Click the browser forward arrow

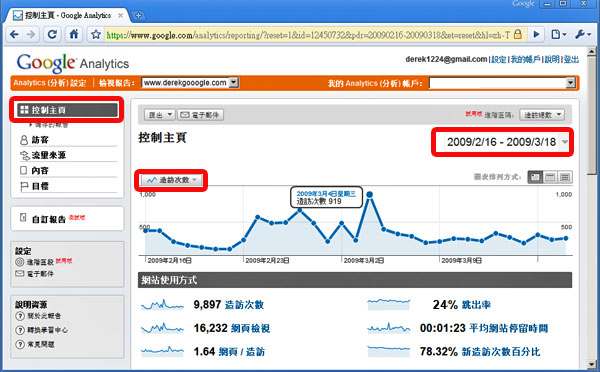[31, 35]
